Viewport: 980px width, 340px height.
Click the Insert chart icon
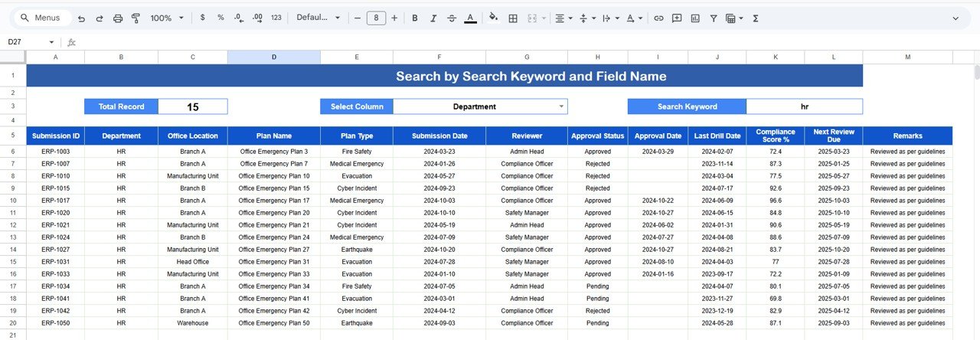(695, 18)
